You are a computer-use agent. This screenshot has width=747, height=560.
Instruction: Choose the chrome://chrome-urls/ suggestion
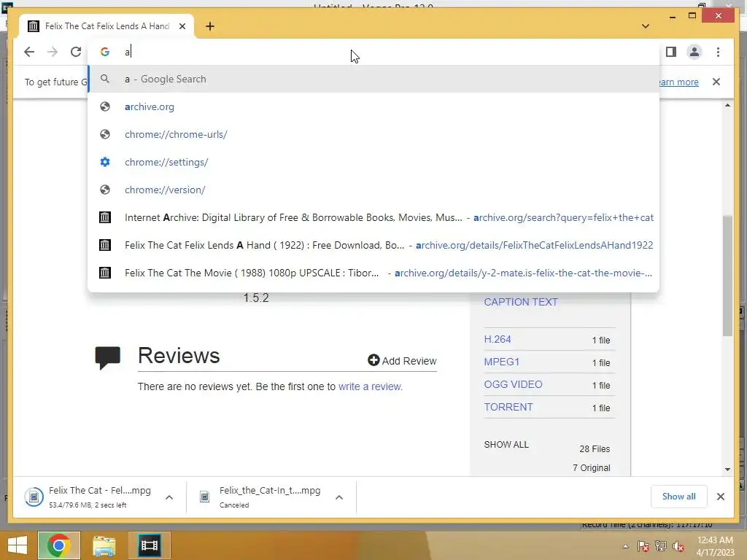(373, 134)
